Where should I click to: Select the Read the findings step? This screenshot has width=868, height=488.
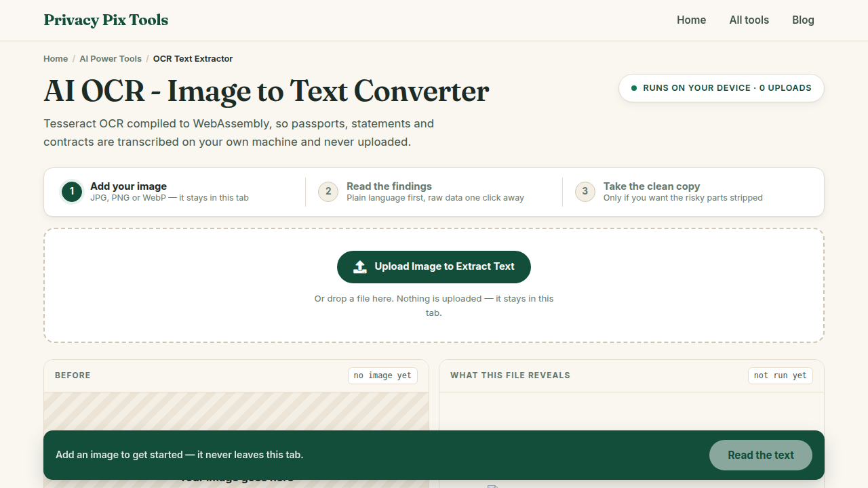[x=434, y=192]
